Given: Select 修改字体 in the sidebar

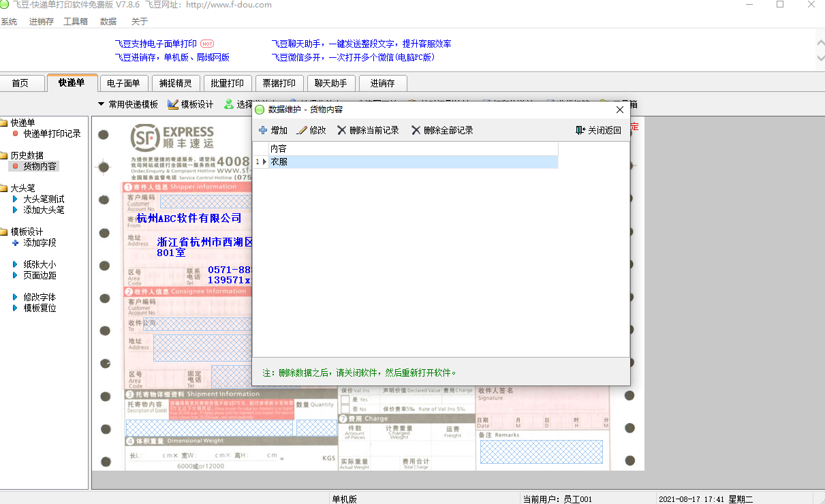Looking at the screenshot, I should (40, 297).
